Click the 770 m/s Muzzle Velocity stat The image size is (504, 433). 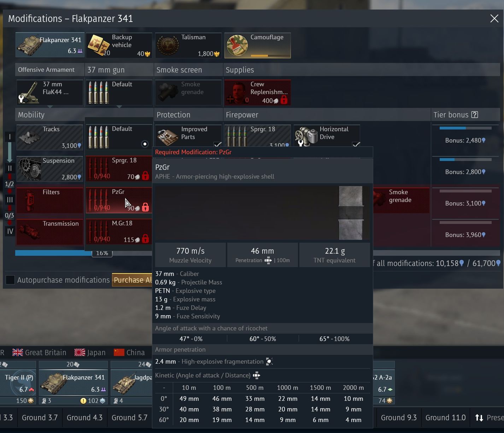(191, 255)
